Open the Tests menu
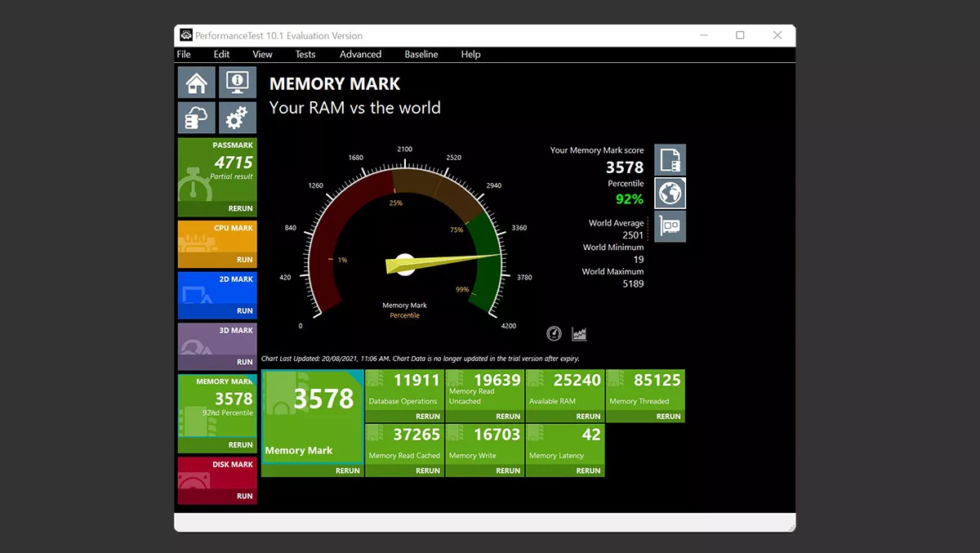 [x=305, y=55]
